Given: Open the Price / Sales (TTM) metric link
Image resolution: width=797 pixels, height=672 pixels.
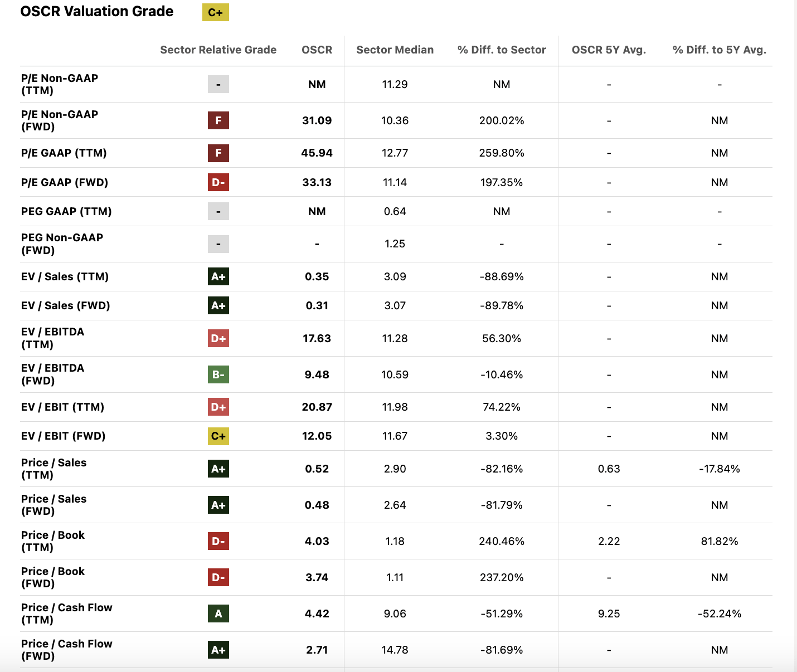Looking at the screenshot, I should 54,469.
